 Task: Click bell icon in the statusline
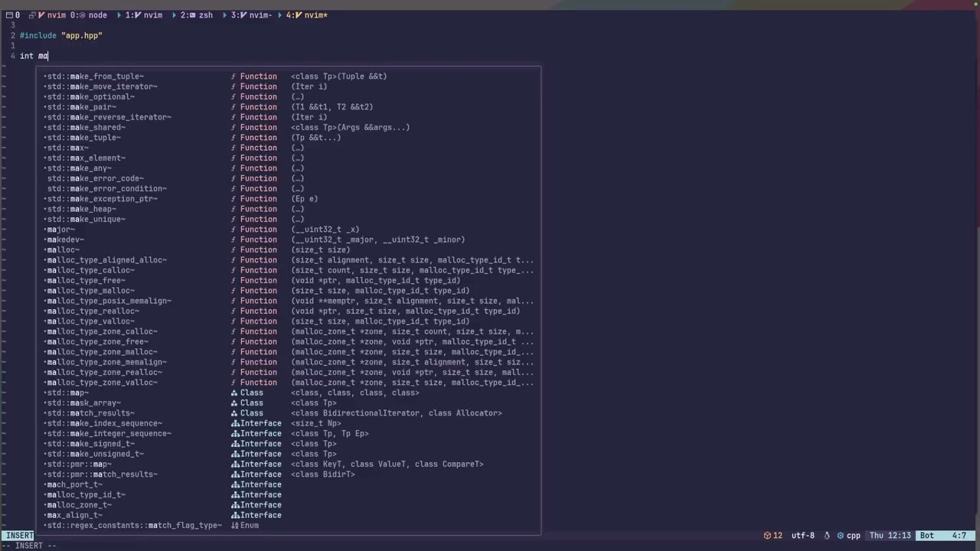tap(827, 536)
